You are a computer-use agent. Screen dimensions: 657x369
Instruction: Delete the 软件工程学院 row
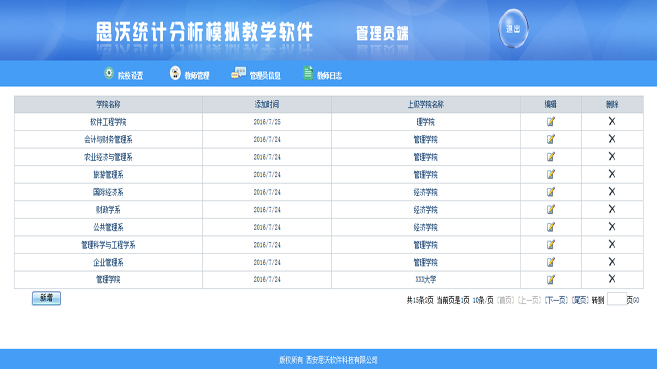pyautogui.click(x=612, y=121)
